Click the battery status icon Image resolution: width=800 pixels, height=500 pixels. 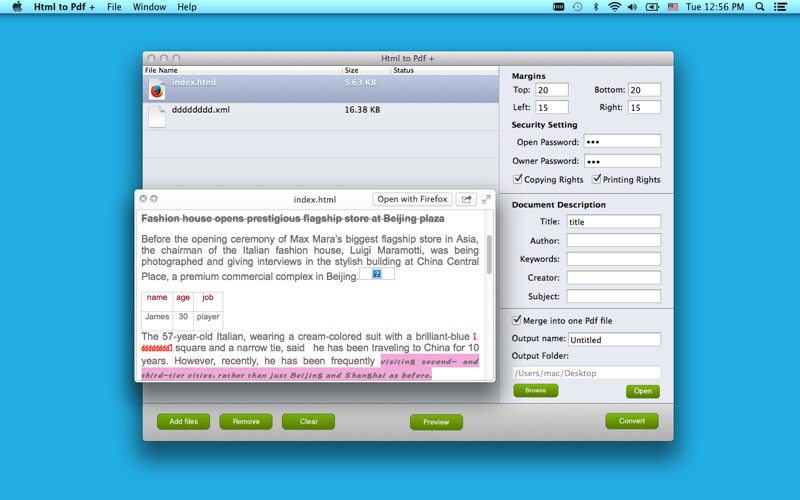[x=652, y=7]
